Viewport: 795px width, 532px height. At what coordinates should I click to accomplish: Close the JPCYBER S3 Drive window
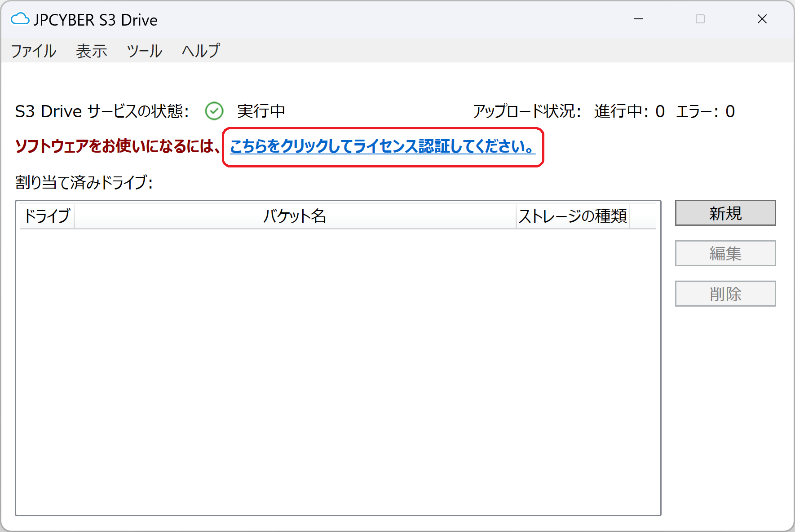click(x=762, y=19)
